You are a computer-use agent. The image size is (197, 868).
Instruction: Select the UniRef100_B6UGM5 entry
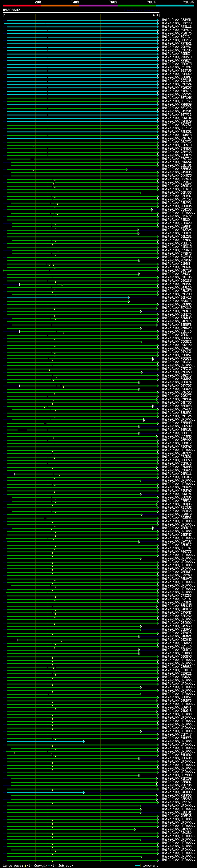[177, 78]
